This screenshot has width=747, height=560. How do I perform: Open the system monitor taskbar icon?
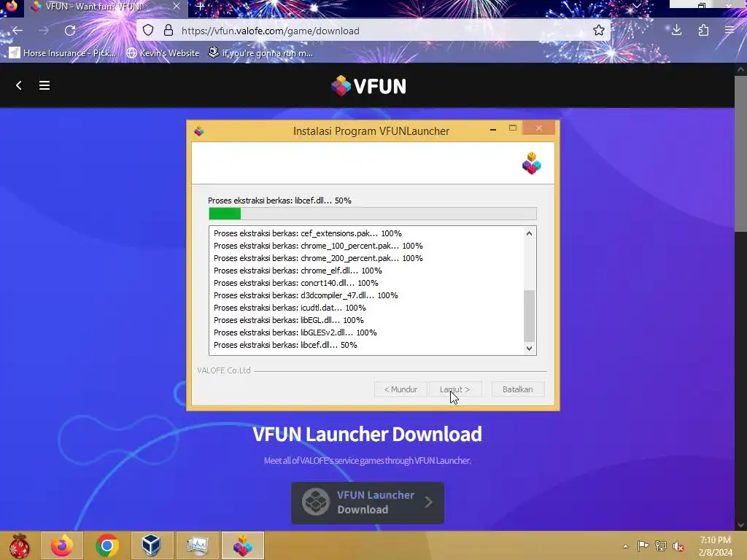(197, 545)
